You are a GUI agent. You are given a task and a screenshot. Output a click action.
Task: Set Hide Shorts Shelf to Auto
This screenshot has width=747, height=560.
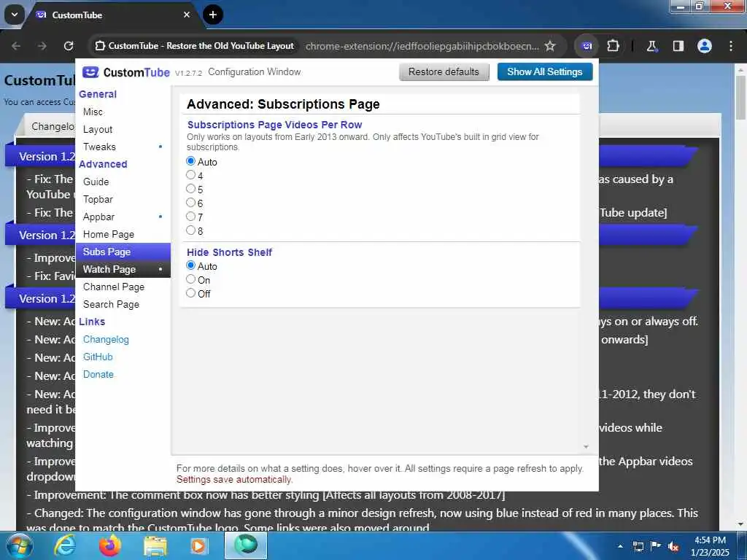190,265
